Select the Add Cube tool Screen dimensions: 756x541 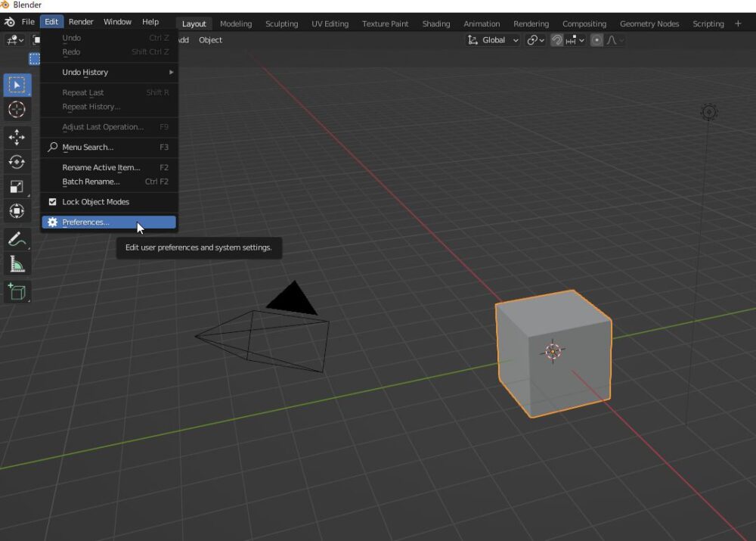click(x=17, y=291)
